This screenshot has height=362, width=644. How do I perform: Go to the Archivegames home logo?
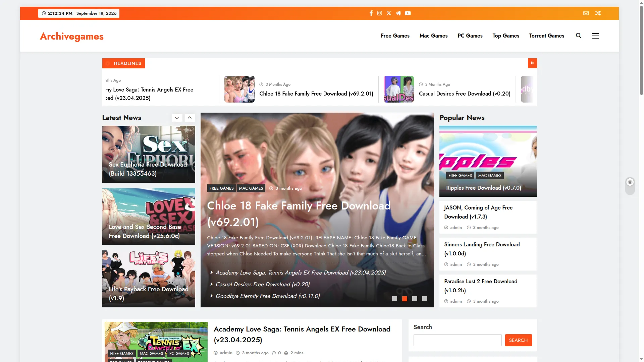[72, 36]
